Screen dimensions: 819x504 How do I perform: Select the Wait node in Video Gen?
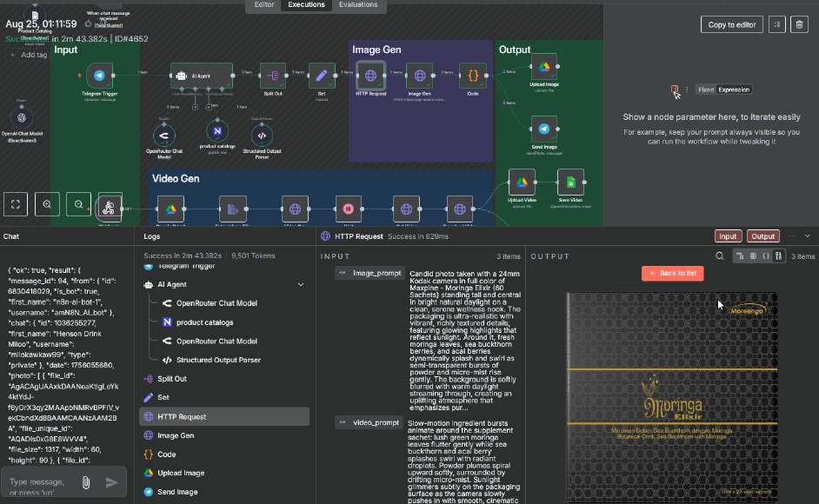point(349,209)
